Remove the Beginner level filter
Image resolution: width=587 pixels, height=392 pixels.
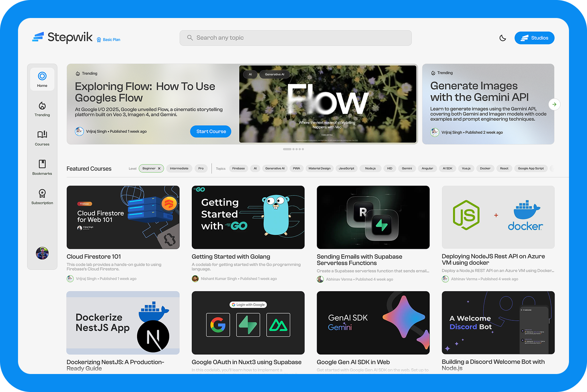tap(159, 168)
